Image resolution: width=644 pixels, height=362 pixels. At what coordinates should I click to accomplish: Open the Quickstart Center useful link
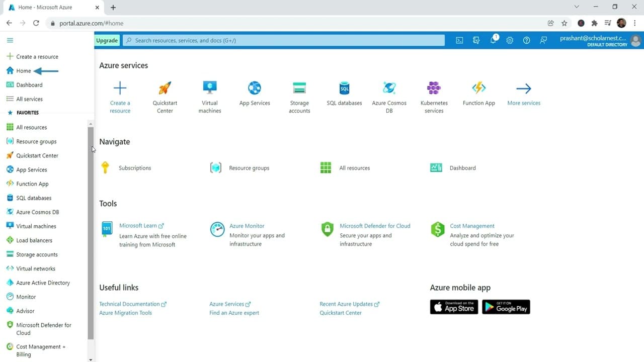tap(341, 313)
